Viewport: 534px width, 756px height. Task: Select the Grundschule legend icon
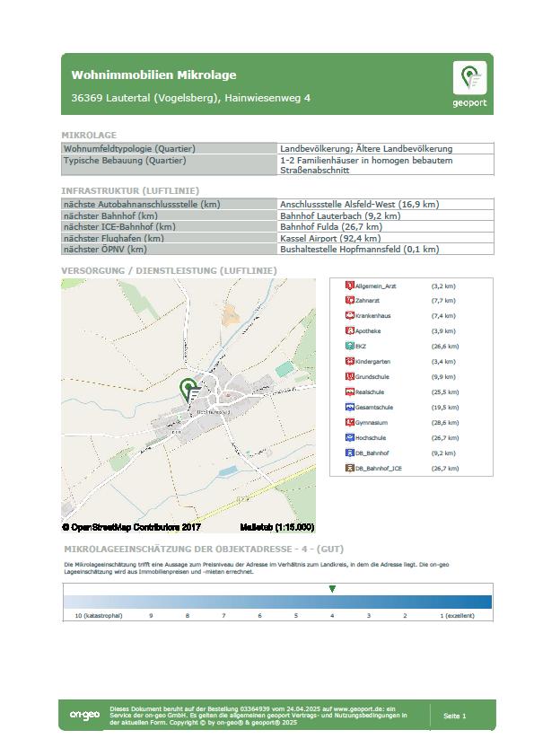pos(350,376)
